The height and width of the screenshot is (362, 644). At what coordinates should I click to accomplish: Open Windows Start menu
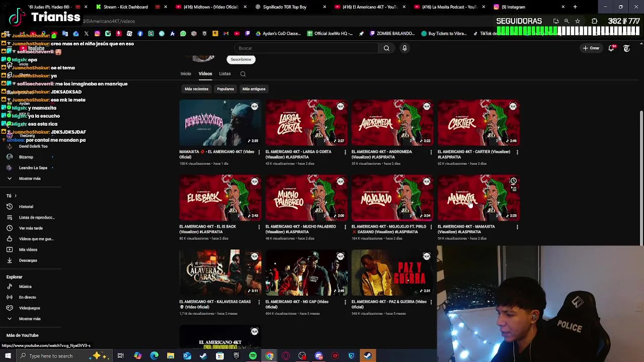click(x=8, y=356)
